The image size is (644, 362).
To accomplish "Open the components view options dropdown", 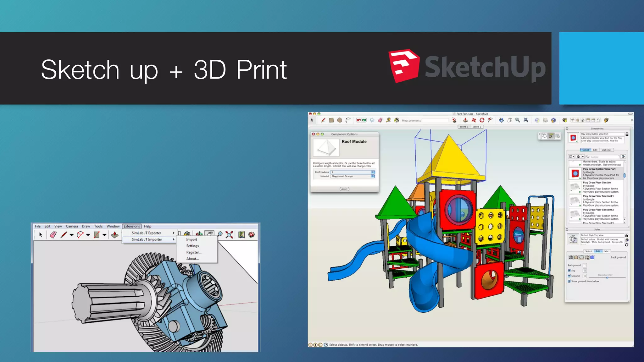I will coord(571,156).
